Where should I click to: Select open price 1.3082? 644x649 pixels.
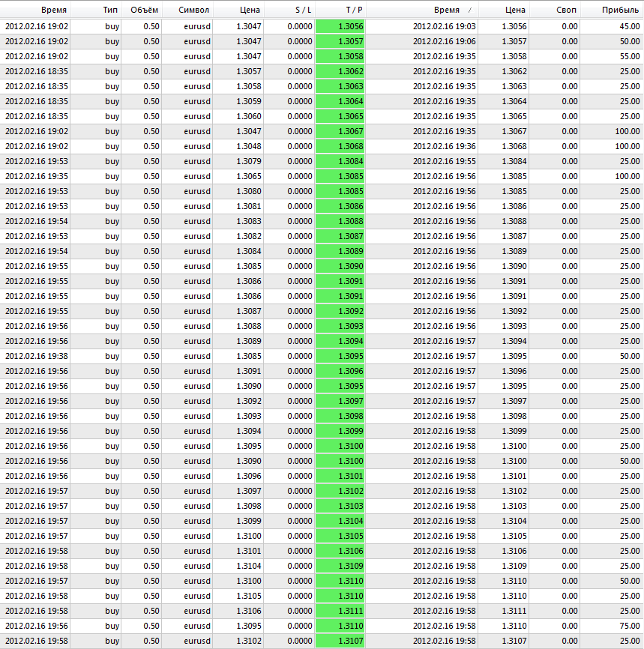coord(249,236)
